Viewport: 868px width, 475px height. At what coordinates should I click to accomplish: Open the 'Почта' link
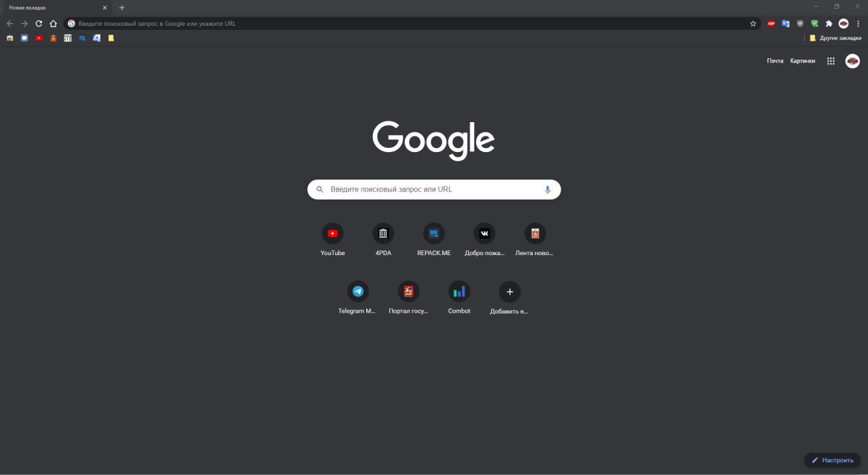click(775, 61)
